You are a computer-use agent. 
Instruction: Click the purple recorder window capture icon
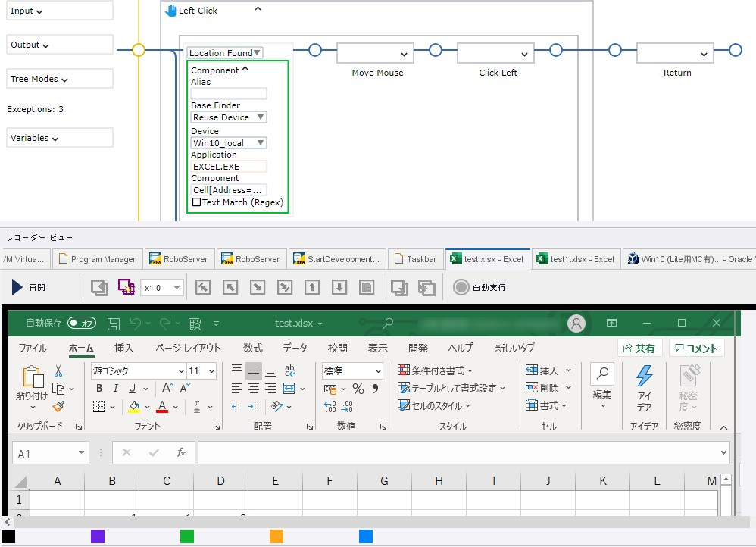127,287
